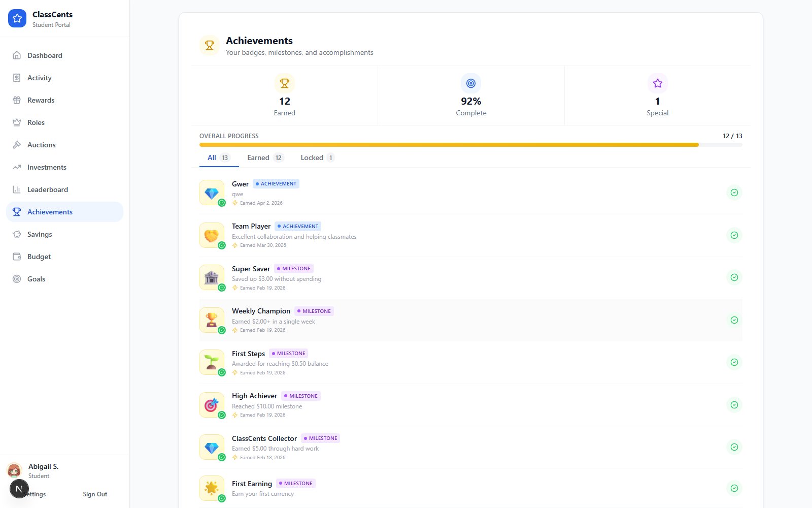Click the green checkmark on the First Steps row
The image size is (812, 508).
click(734, 362)
